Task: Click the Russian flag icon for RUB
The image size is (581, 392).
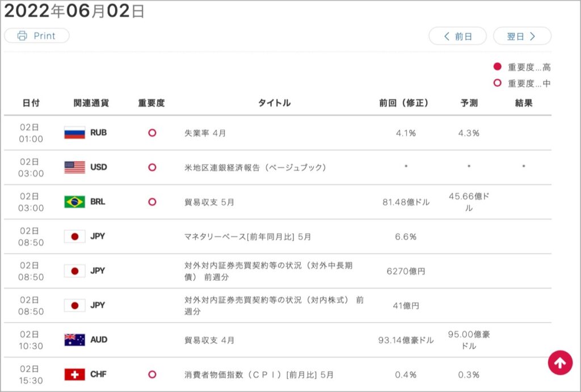Action: [x=74, y=133]
